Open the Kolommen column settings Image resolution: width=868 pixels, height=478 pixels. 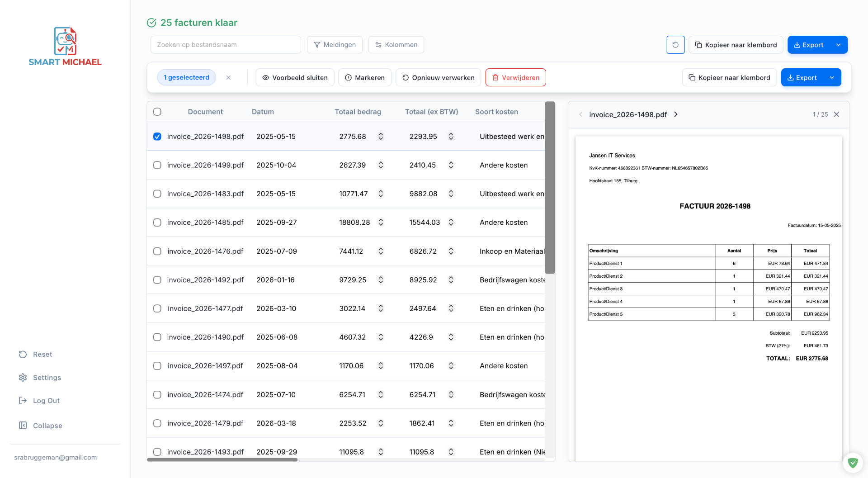tap(396, 45)
